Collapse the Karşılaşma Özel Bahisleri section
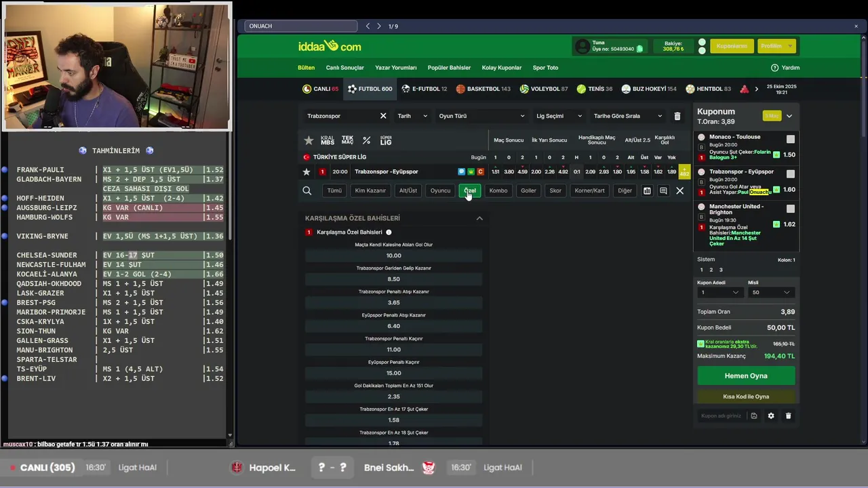The width and height of the screenshot is (868, 488). point(479,218)
